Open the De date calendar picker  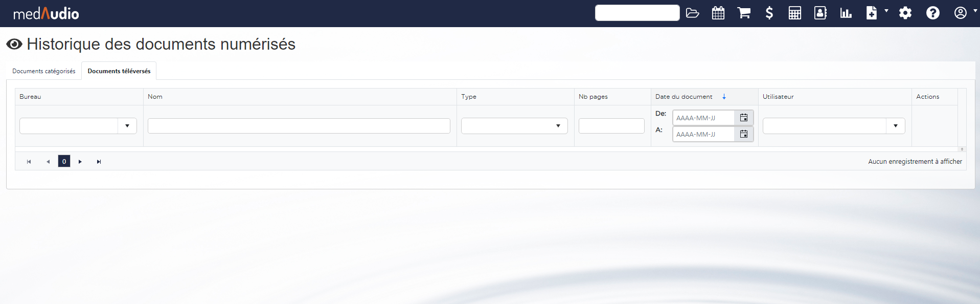point(744,118)
